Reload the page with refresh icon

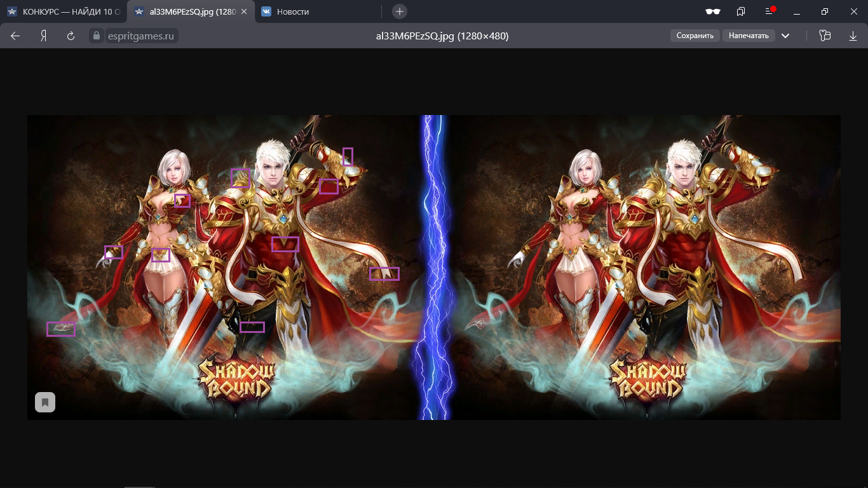[71, 36]
